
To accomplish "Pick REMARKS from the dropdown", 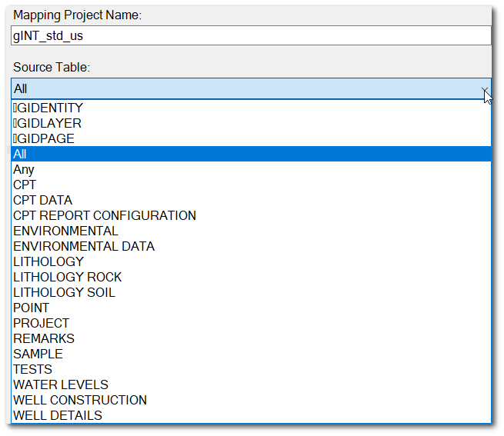I will click(251, 338).
